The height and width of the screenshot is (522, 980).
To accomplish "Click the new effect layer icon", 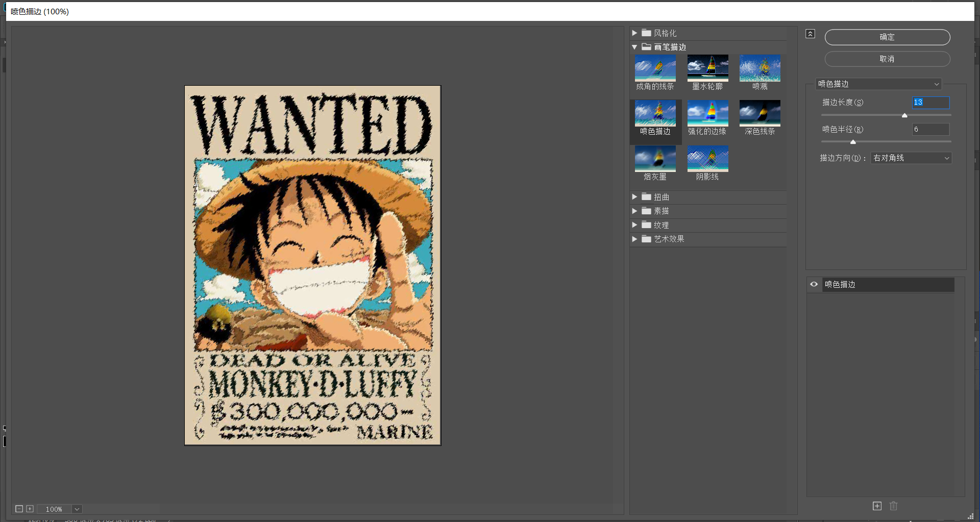I will 877,506.
